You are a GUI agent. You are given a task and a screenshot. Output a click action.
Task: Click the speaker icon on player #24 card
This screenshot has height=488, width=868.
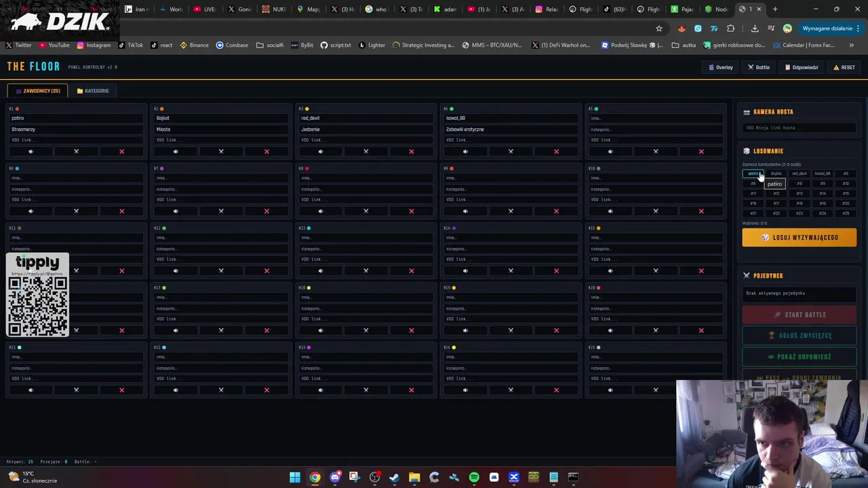[x=465, y=390]
